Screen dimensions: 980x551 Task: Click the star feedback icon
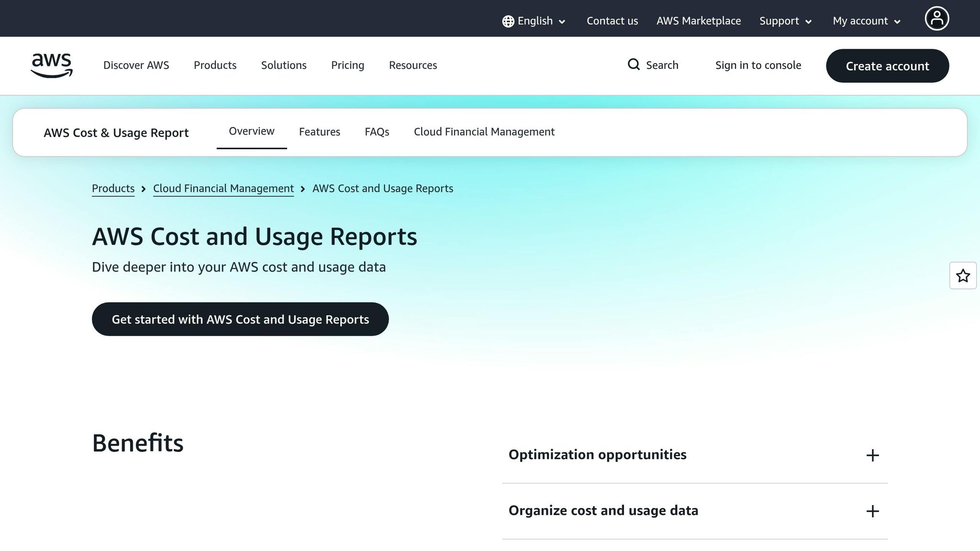[963, 275]
